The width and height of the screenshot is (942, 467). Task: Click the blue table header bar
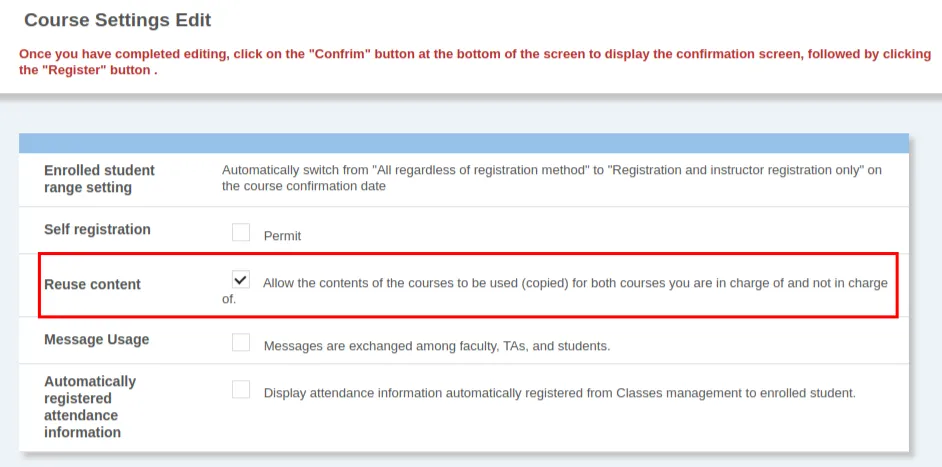[x=463, y=143]
